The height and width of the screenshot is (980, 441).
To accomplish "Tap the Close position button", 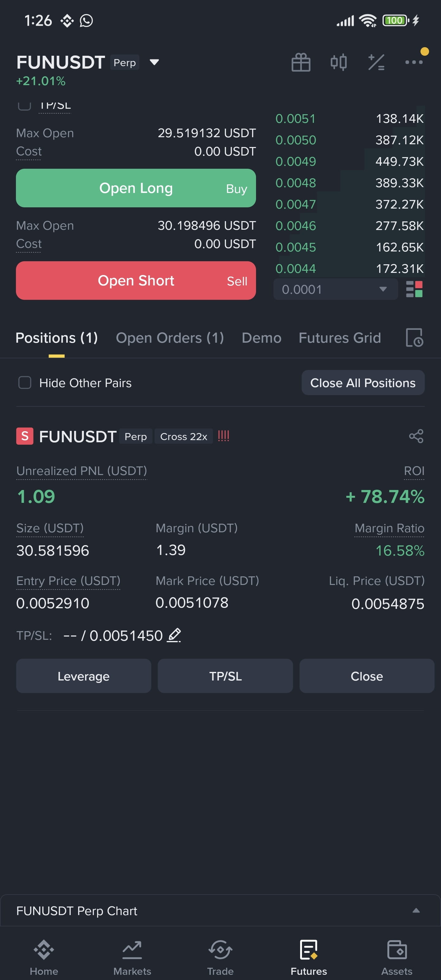I will [x=367, y=676].
